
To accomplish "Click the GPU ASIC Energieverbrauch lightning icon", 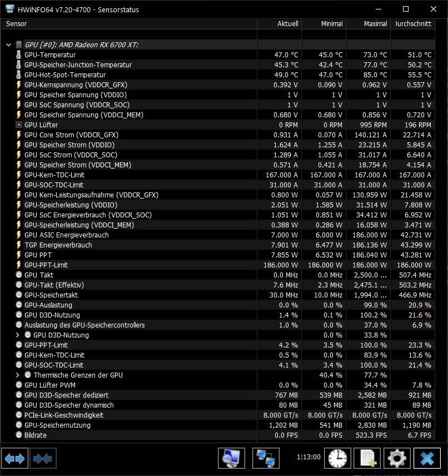I will pos(18,235).
